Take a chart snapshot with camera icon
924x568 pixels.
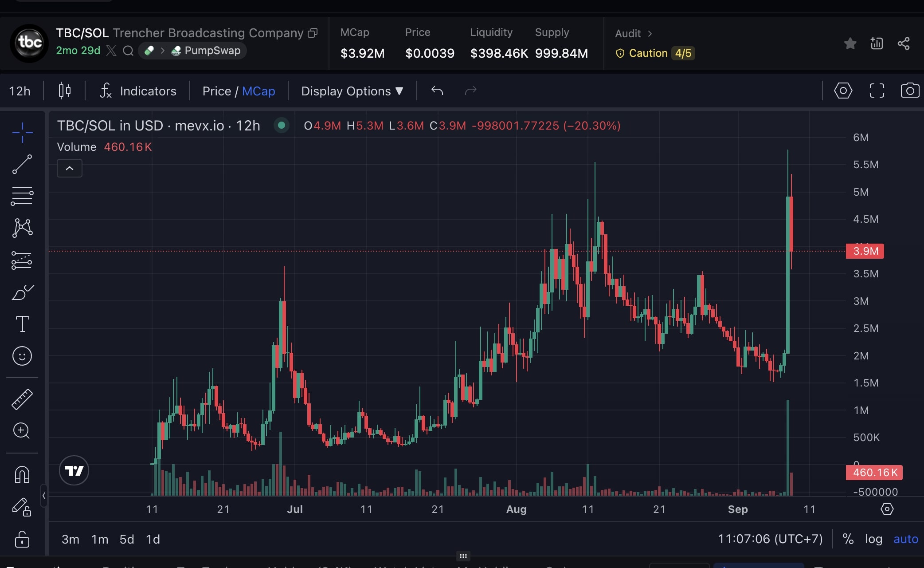pyautogui.click(x=910, y=91)
